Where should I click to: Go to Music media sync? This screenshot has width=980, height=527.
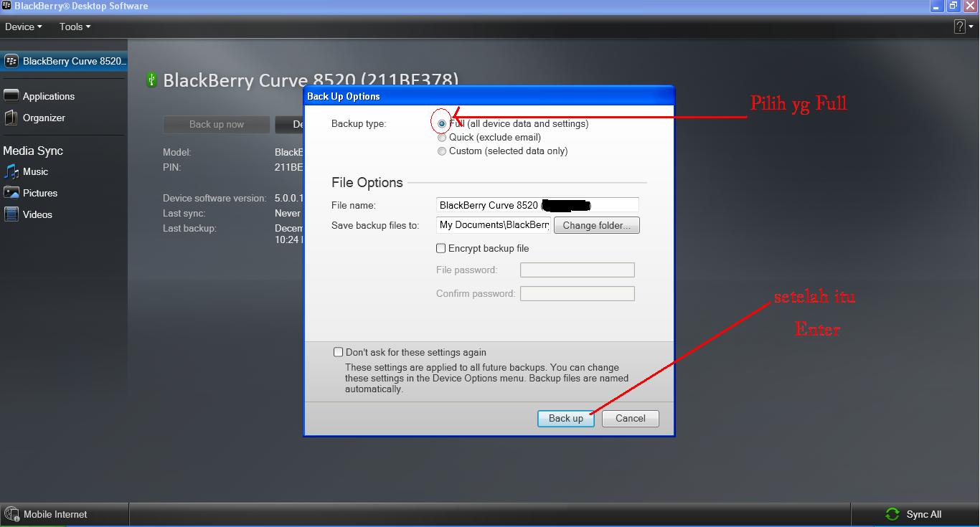pyautogui.click(x=35, y=171)
